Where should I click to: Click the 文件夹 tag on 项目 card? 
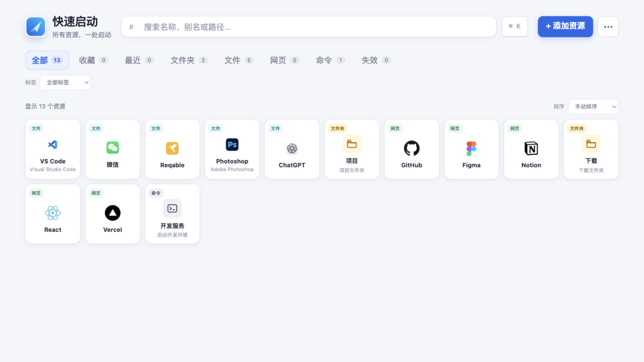coord(337,128)
